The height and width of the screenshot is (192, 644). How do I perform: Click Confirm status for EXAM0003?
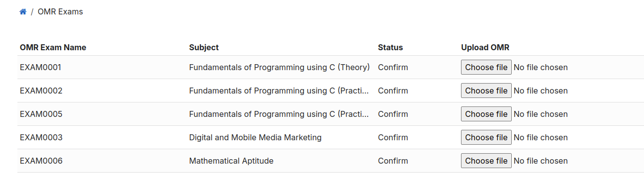393,137
